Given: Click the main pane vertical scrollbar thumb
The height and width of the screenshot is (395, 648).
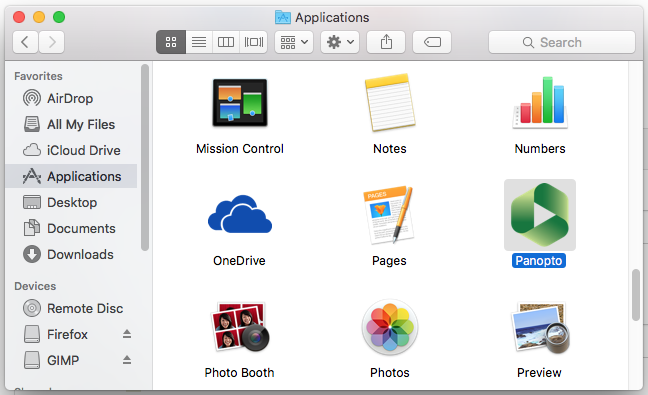Looking at the screenshot, I should (636, 294).
